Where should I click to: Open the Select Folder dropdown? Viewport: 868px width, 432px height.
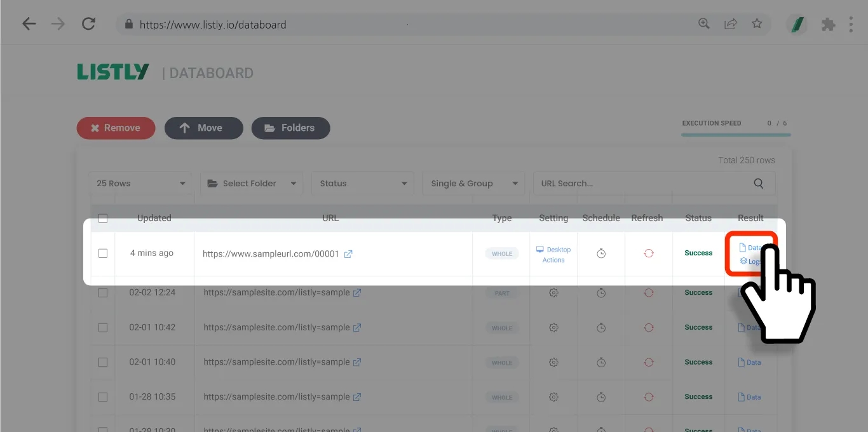tap(252, 184)
